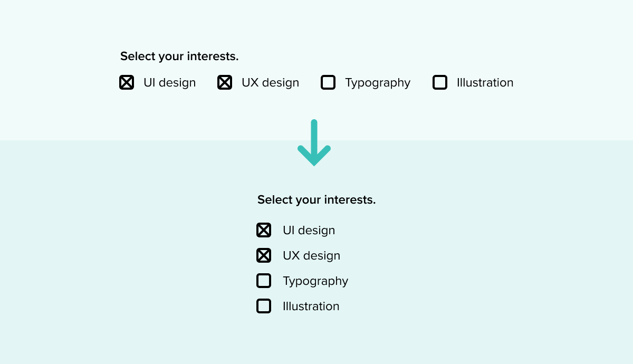Select 'UI design' label text in horizontal row
633x364 pixels.
[x=169, y=83]
